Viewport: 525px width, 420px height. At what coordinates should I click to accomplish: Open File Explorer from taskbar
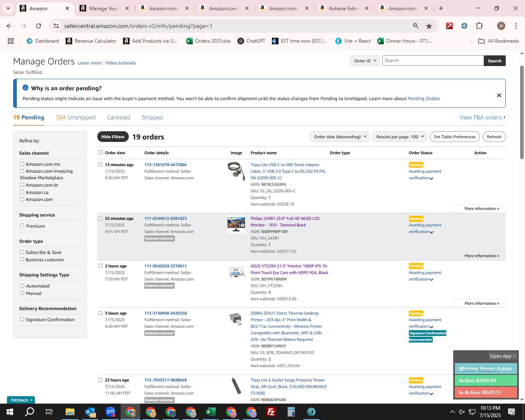(70, 412)
